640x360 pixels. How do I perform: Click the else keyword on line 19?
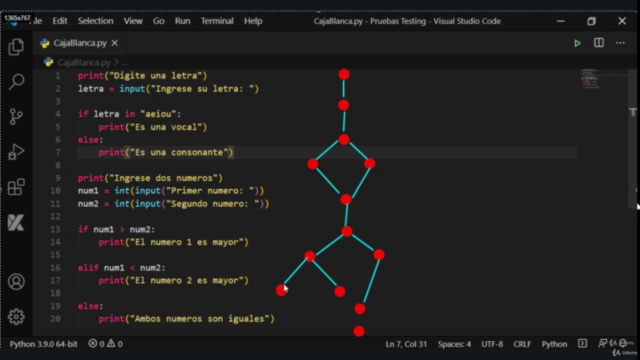[90, 306]
